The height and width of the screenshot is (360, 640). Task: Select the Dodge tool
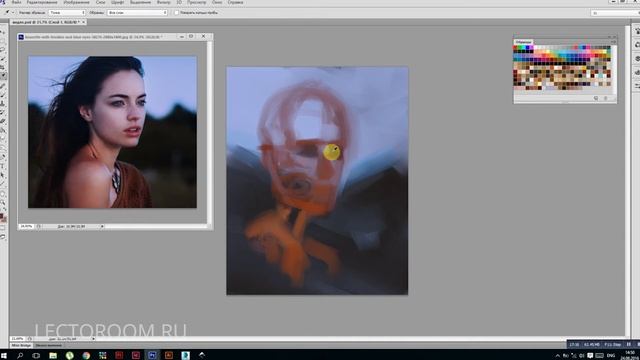3,148
